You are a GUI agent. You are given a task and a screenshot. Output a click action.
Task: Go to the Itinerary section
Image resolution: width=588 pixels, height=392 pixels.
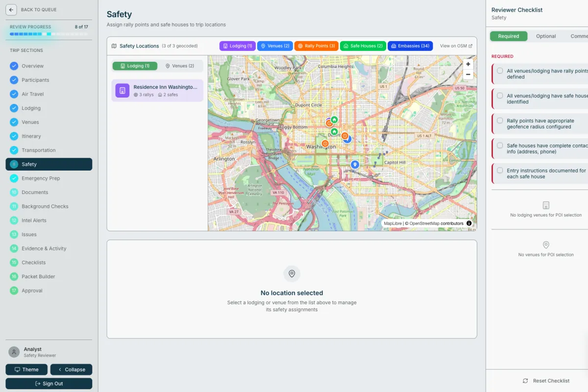click(x=49, y=136)
